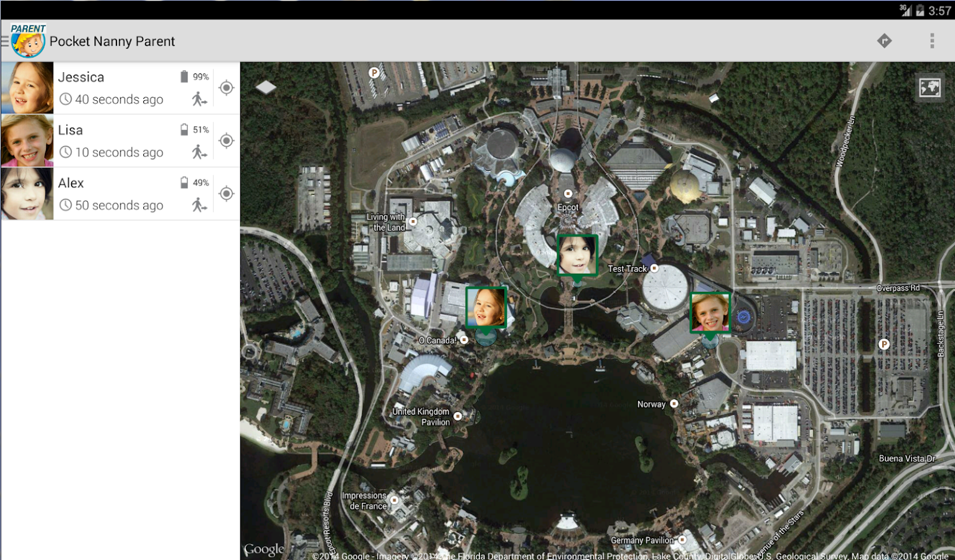Tap Jessica's photo marker near O Canada!
Image resolution: width=955 pixels, height=560 pixels.
[486, 307]
